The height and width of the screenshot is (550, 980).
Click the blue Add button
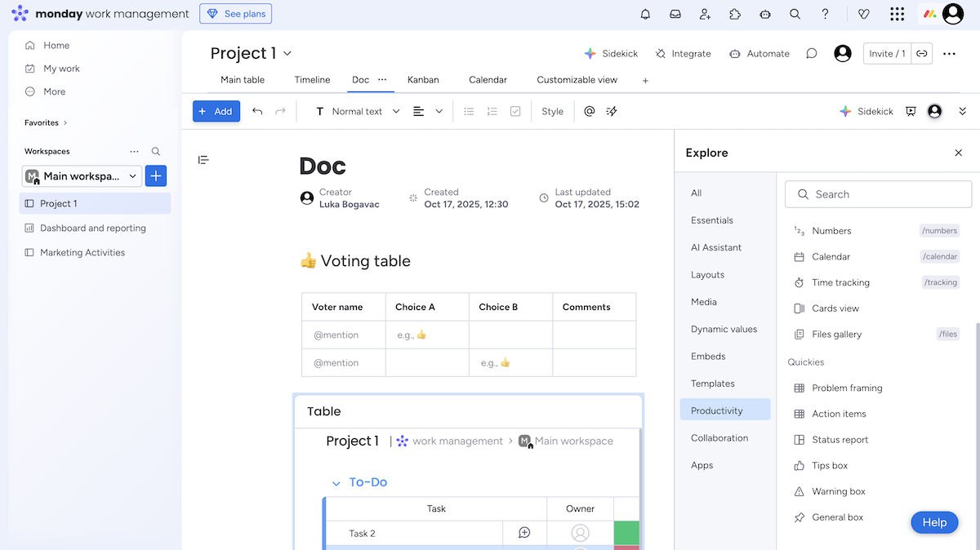[216, 111]
